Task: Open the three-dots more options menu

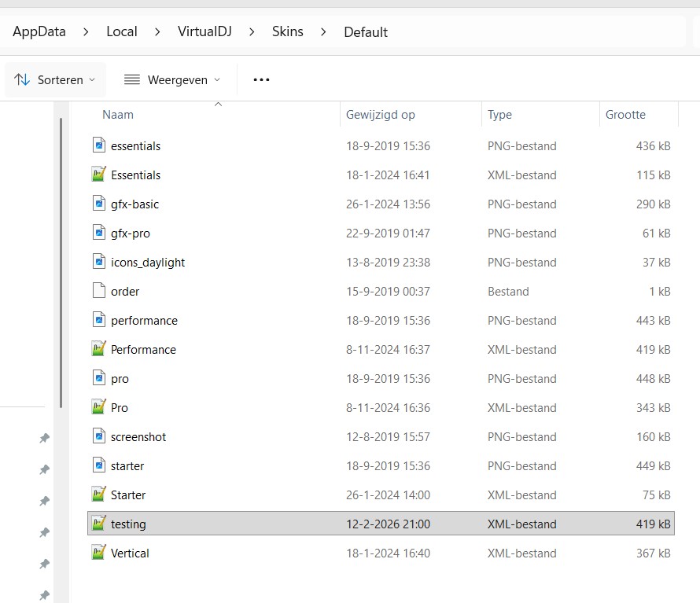Action: 262,79
